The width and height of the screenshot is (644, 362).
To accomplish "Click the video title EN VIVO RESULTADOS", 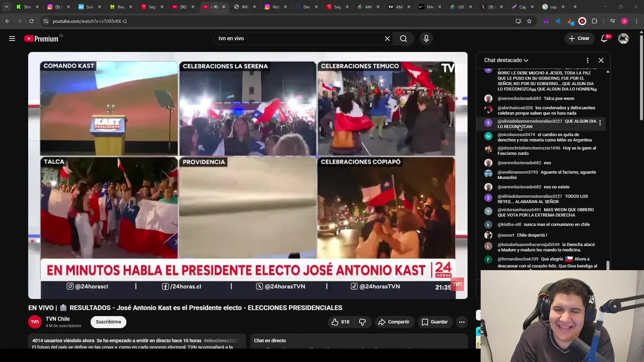I will [185, 308].
